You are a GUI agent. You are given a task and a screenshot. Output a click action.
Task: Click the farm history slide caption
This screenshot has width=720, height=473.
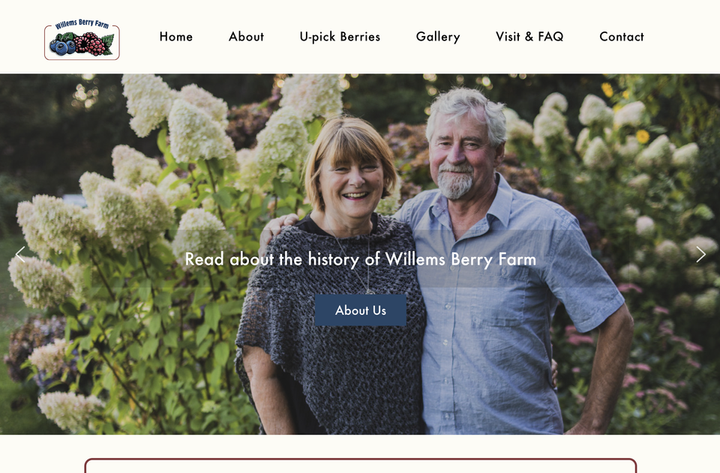click(x=360, y=259)
